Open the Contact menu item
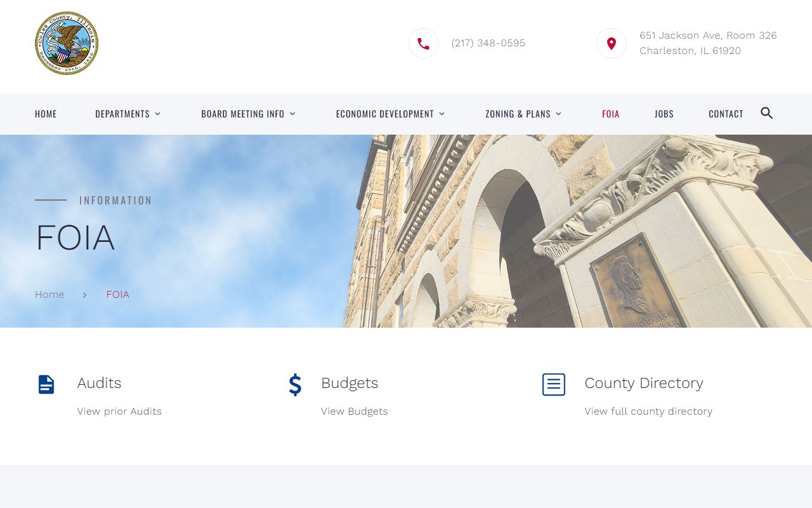The height and width of the screenshot is (508, 812). (726, 114)
